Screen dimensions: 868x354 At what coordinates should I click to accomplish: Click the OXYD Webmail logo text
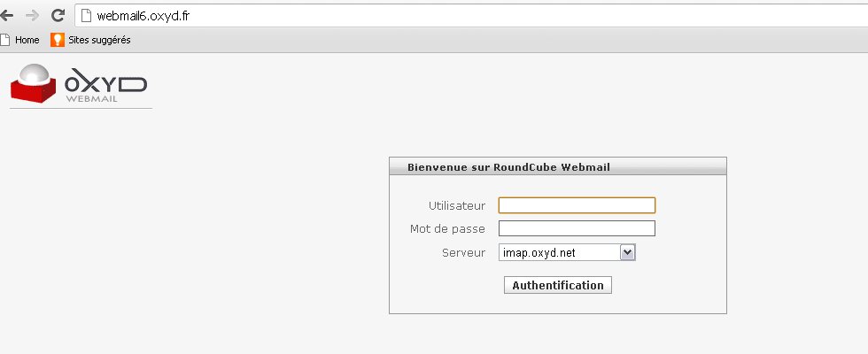[105, 88]
